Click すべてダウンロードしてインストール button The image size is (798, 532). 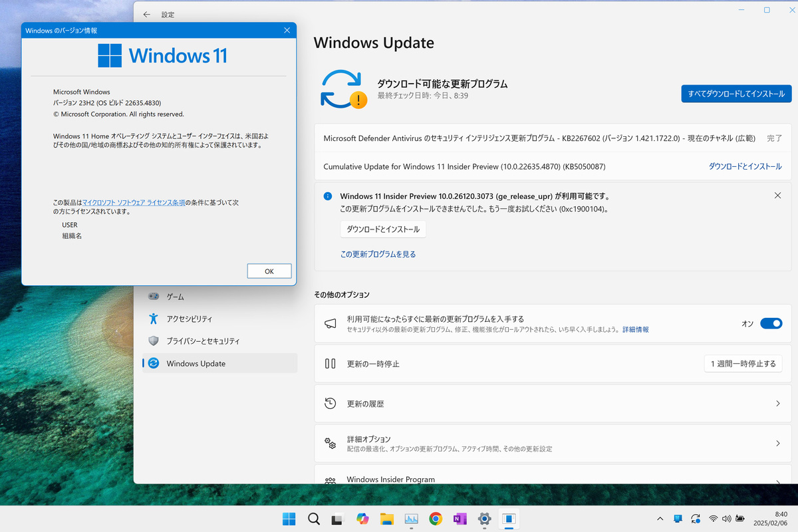tap(736, 93)
